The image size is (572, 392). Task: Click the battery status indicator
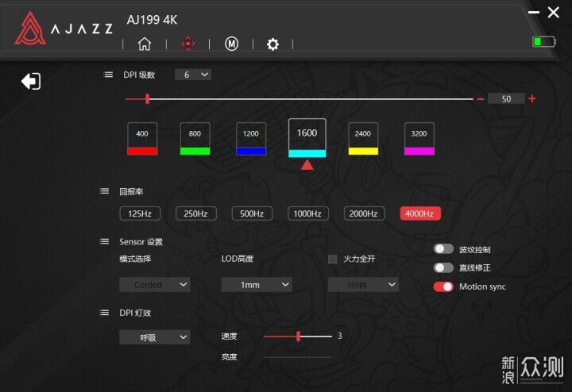[544, 41]
